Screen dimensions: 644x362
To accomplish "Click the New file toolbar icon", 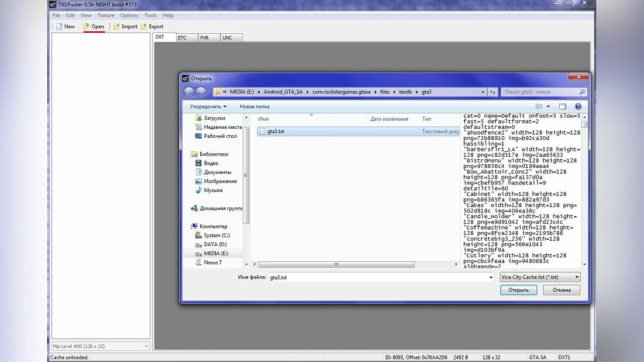I will coord(59,26).
